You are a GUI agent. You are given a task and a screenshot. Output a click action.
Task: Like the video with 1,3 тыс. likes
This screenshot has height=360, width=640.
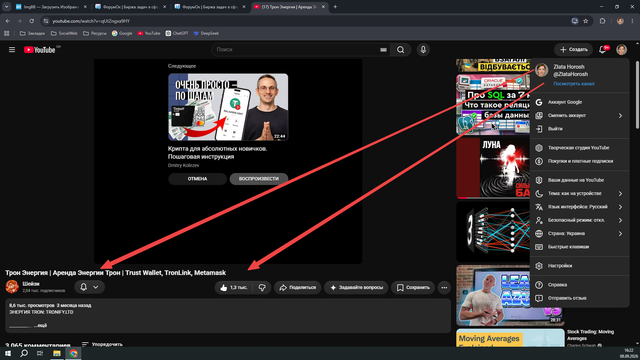point(234,287)
